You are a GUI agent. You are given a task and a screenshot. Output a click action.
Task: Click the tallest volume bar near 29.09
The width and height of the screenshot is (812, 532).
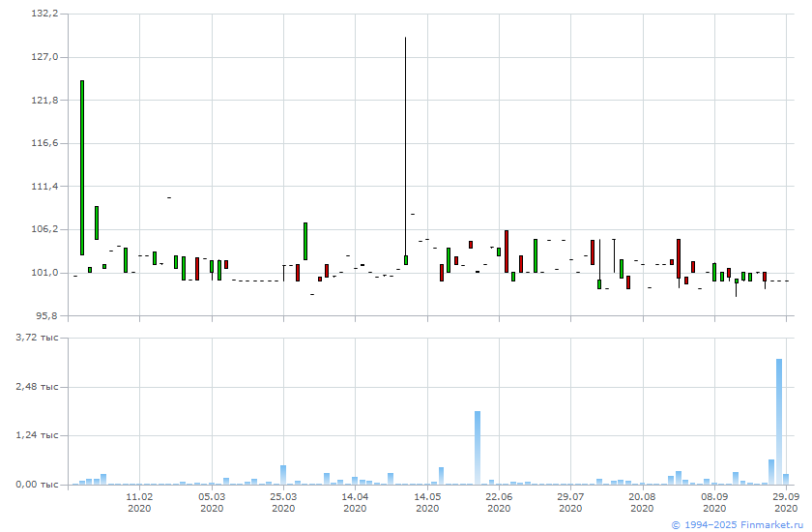(x=779, y=422)
